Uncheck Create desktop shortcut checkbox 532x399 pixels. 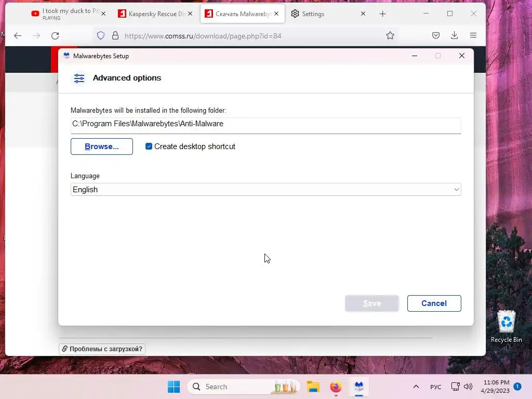149,146
